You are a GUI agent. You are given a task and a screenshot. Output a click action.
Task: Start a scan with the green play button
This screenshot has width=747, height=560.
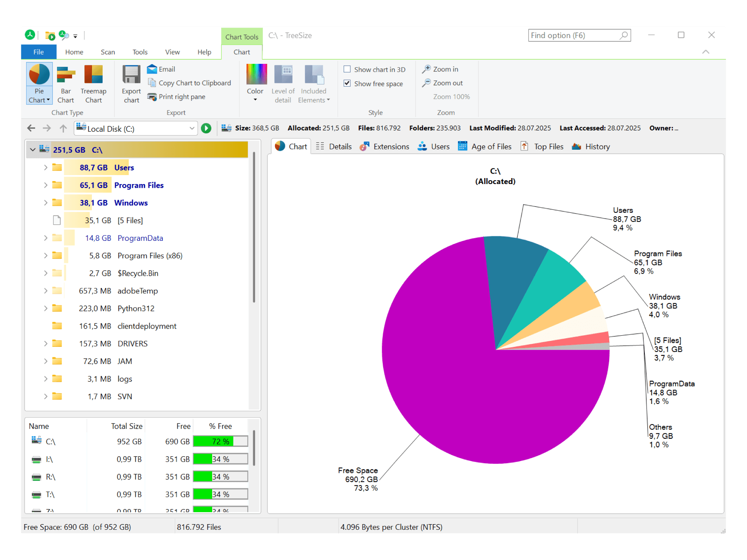tap(206, 128)
